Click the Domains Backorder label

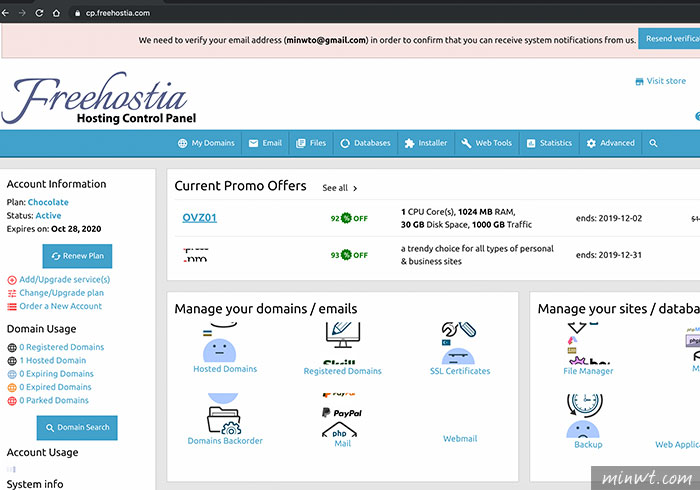(225, 441)
